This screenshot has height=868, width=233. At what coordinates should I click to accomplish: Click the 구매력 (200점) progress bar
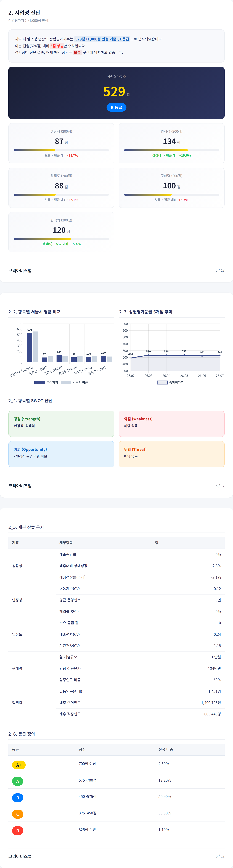pyautogui.click(x=171, y=195)
